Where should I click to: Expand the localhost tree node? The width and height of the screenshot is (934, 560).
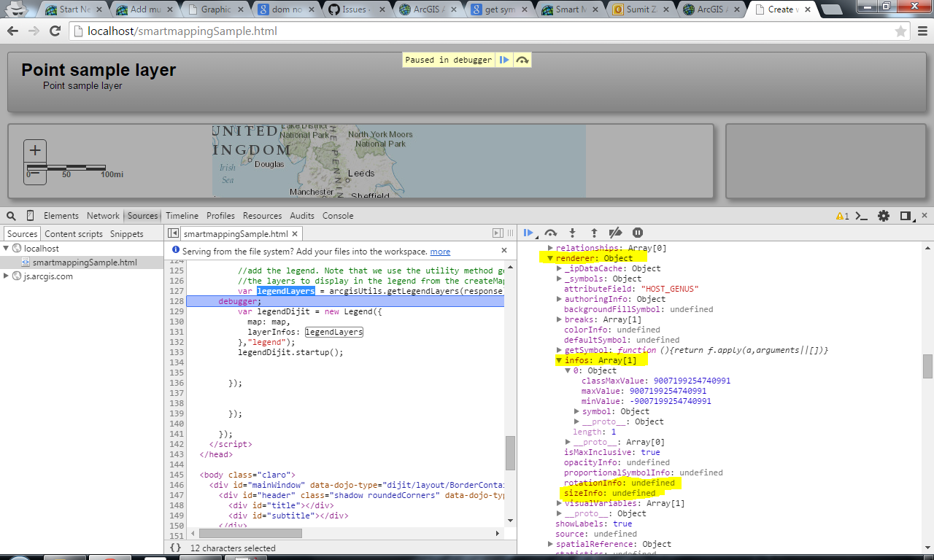click(7, 249)
